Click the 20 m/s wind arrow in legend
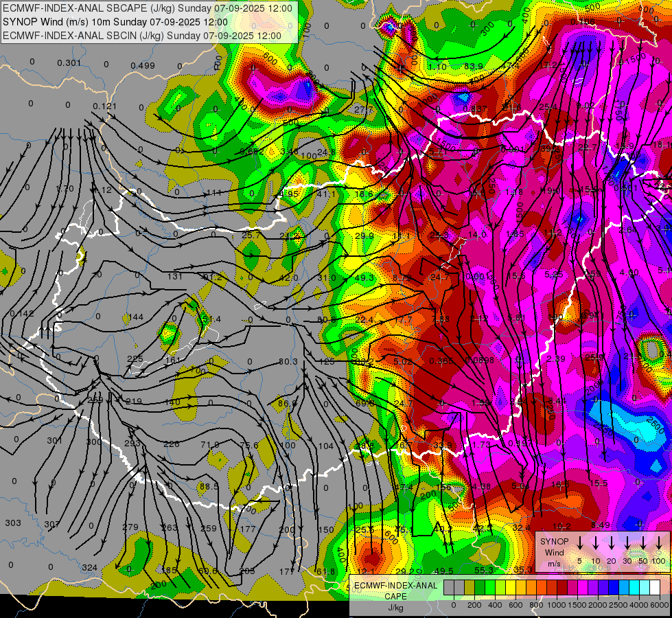Image resolution: width=672 pixels, height=618 pixels. [x=612, y=543]
